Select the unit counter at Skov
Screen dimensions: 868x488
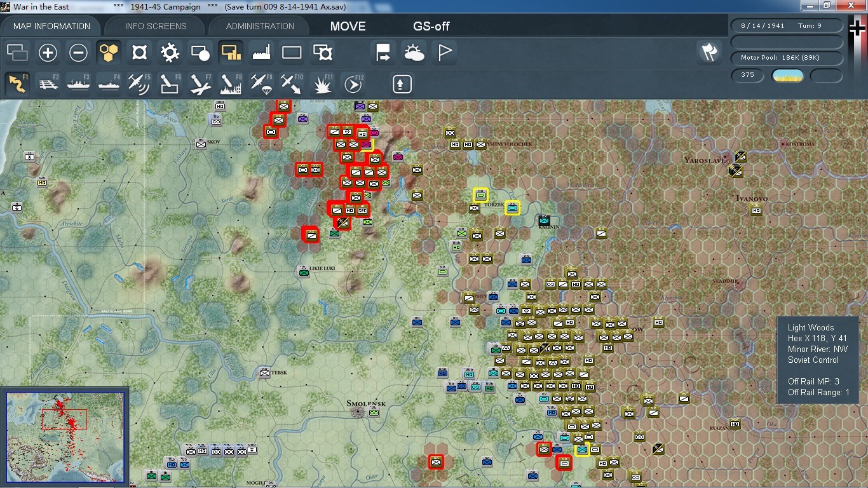[x=201, y=144]
